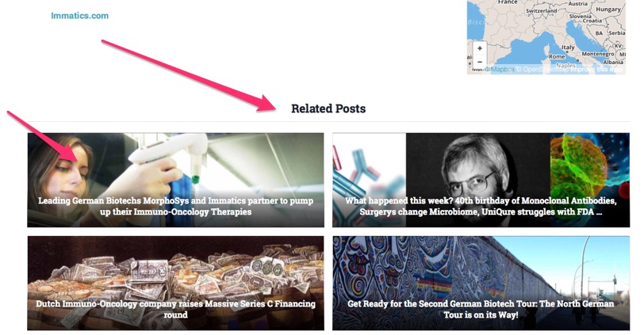Screen dimensions: 644x335
Task: Open the Mapbox attribution link
Action: point(503,69)
